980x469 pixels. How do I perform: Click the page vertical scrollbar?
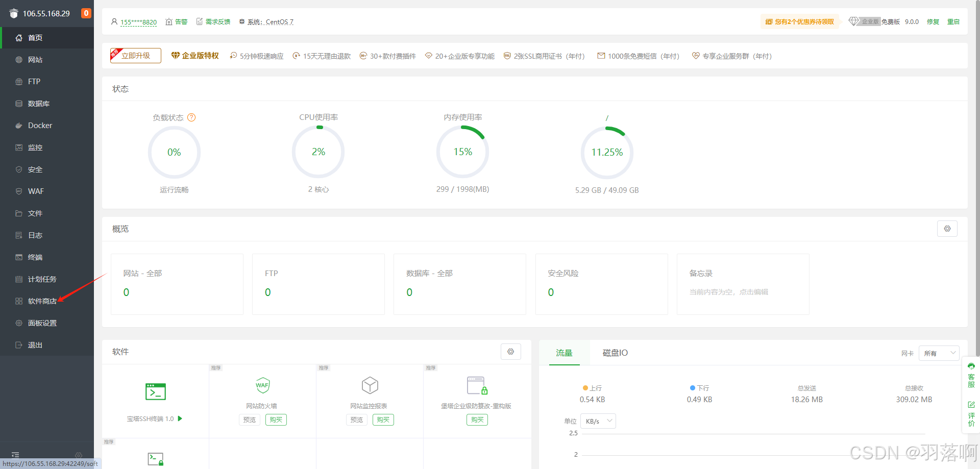pos(977,179)
